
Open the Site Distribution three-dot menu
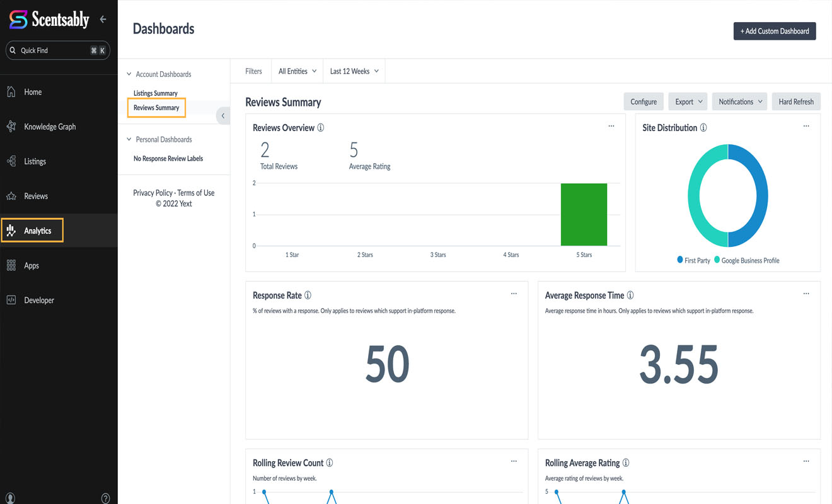click(806, 127)
